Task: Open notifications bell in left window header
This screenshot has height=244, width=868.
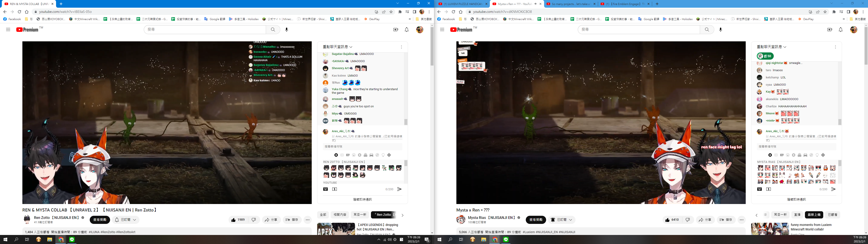Action: click(407, 30)
